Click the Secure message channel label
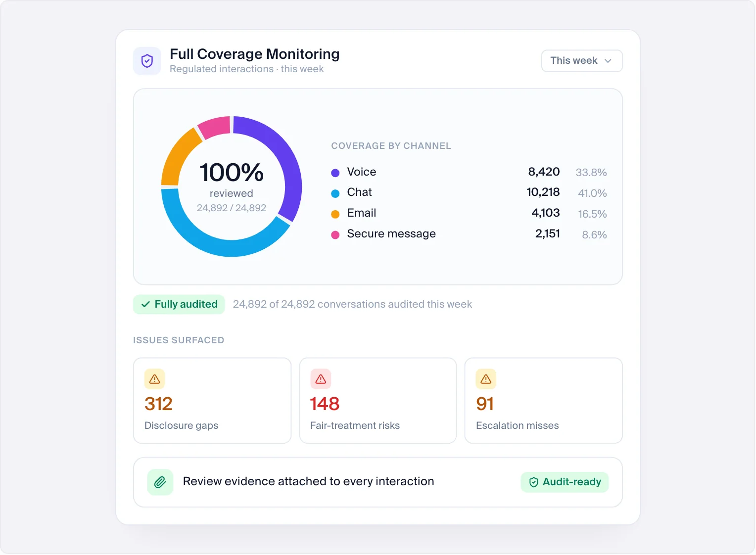756x555 pixels. 391,234
